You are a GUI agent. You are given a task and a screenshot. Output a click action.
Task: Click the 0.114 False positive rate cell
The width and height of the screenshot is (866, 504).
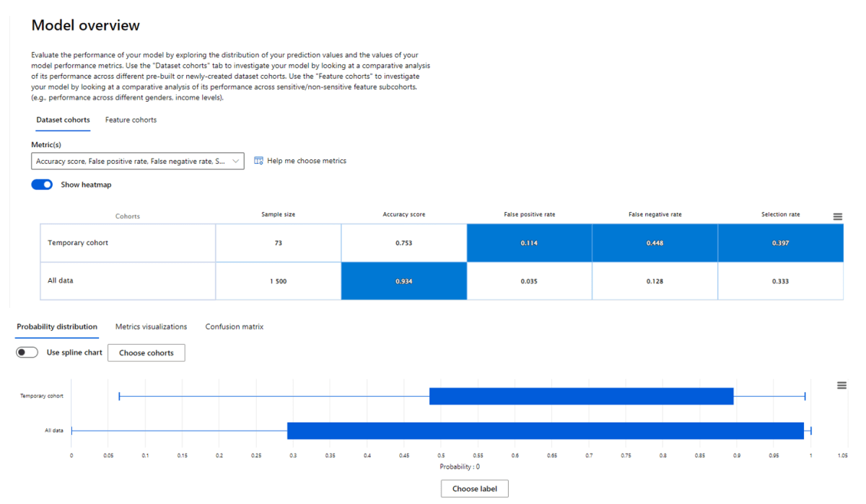tap(529, 242)
